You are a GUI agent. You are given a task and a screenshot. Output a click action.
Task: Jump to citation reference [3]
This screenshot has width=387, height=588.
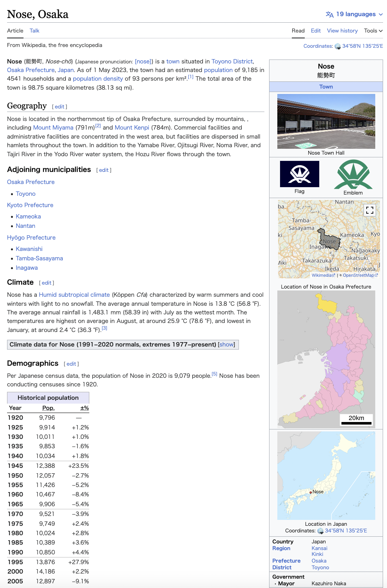coord(105,328)
